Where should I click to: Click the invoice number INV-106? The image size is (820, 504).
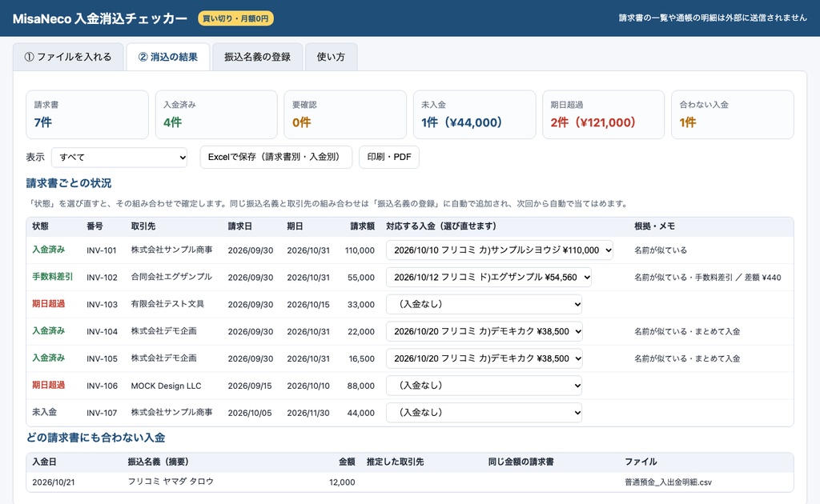click(102, 386)
